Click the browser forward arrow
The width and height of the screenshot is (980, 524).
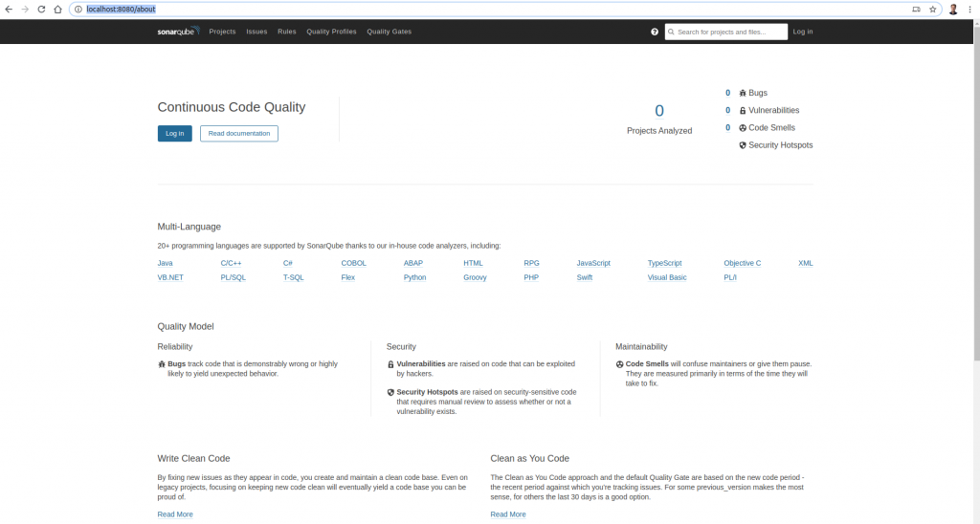pos(25,10)
